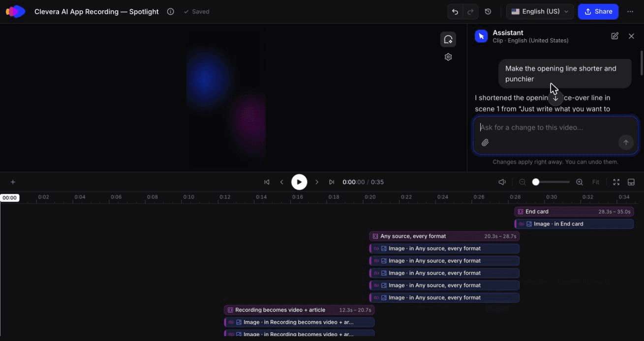The height and width of the screenshot is (341, 644).
Task: Open preview settings gear icon
Action: (448, 57)
